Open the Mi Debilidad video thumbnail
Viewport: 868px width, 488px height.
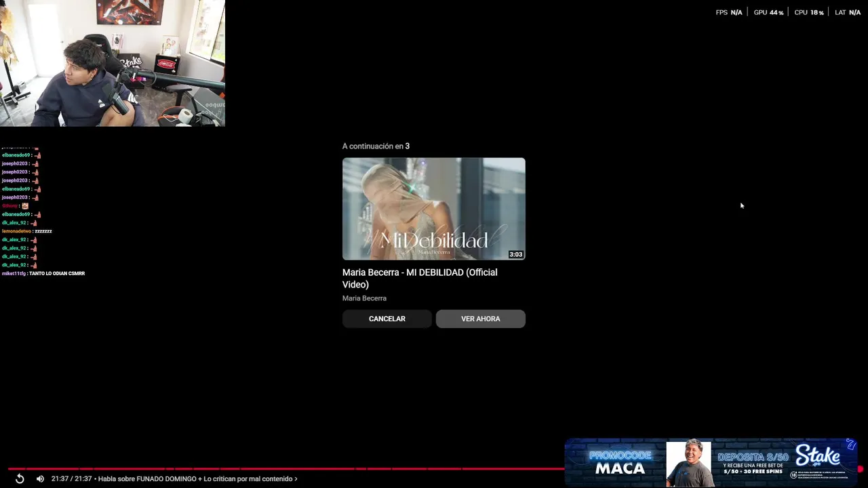pyautogui.click(x=434, y=209)
